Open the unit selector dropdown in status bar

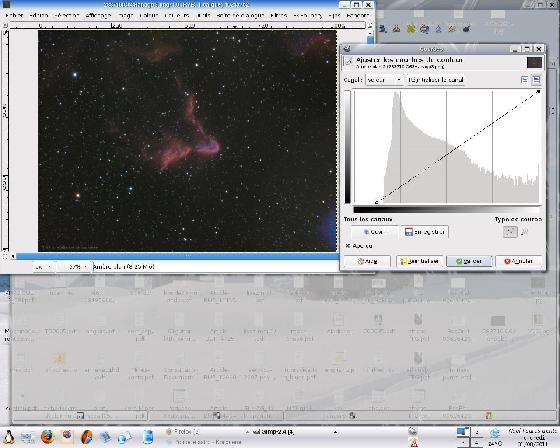[x=44, y=267]
